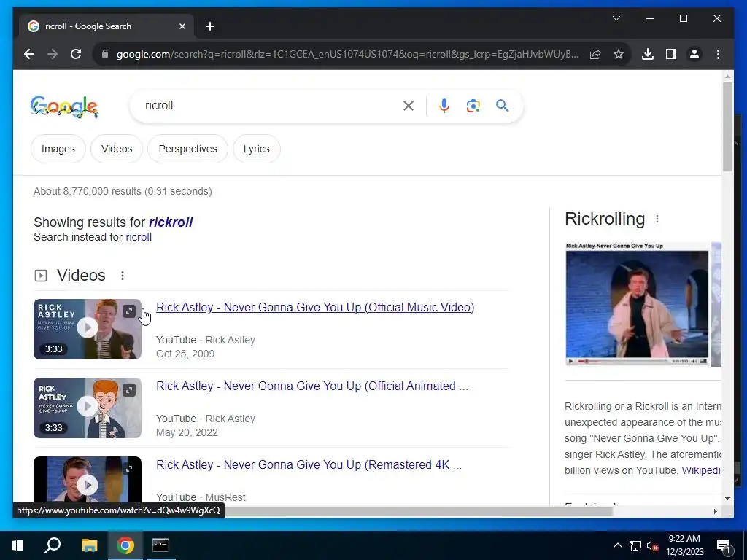This screenshot has width=747, height=560.
Task: Open 'Remastered 4K' video result link
Action: coord(309,464)
